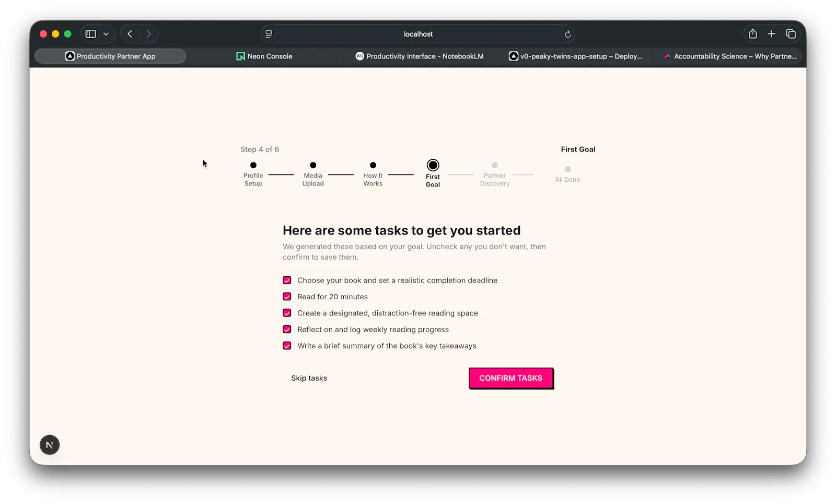Open the page menu icon in address bar
Image resolution: width=836 pixels, height=504 pixels.
coord(269,34)
